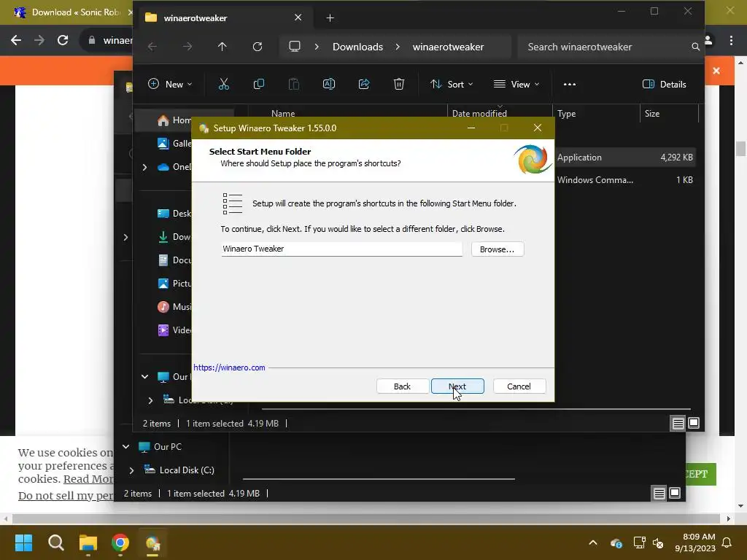Viewport: 747px width, 560px height.
Task: Collapse Our PC in front Explorer window
Action: pyautogui.click(x=145, y=377)
